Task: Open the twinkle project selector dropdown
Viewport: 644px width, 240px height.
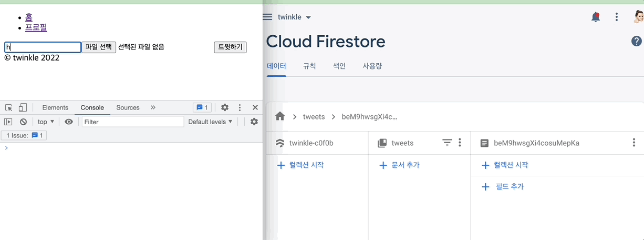Action: (295, 17)
